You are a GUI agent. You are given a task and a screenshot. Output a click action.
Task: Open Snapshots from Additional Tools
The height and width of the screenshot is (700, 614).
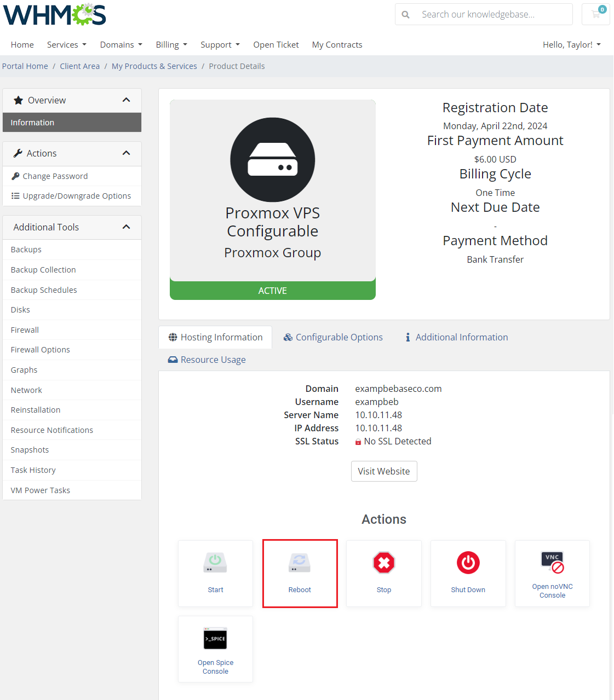tap(30, 450)
